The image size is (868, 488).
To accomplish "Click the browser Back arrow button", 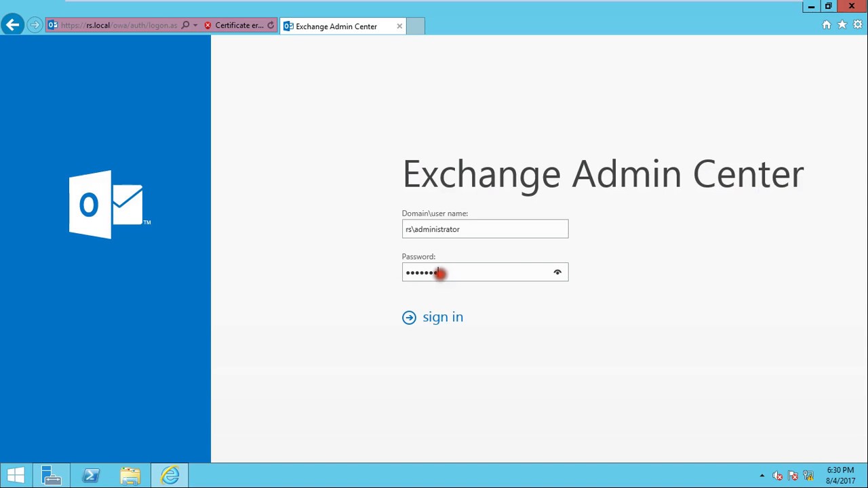I will 12,25.
